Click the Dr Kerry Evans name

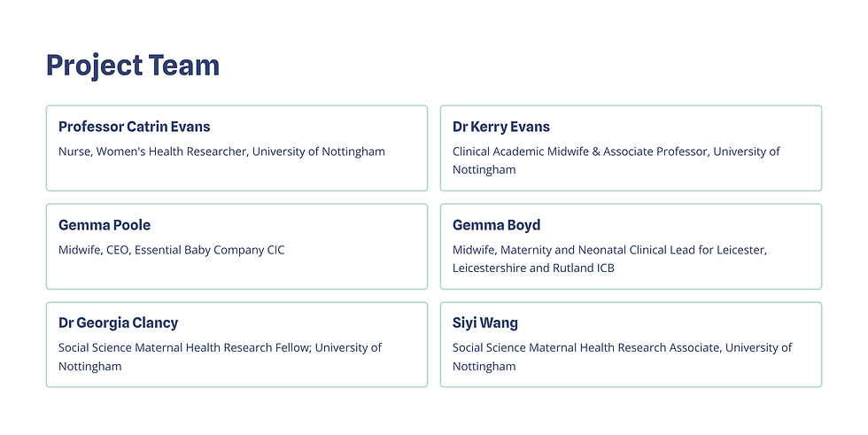[500, 127]
